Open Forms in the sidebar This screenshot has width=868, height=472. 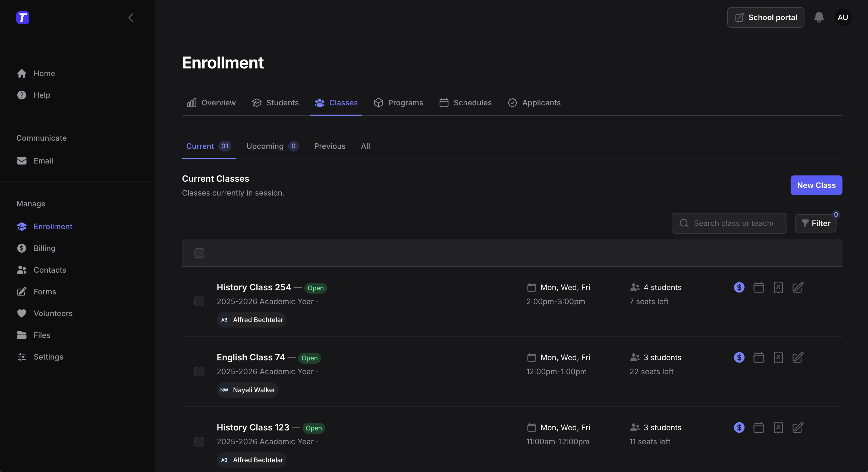pos(45,292)
